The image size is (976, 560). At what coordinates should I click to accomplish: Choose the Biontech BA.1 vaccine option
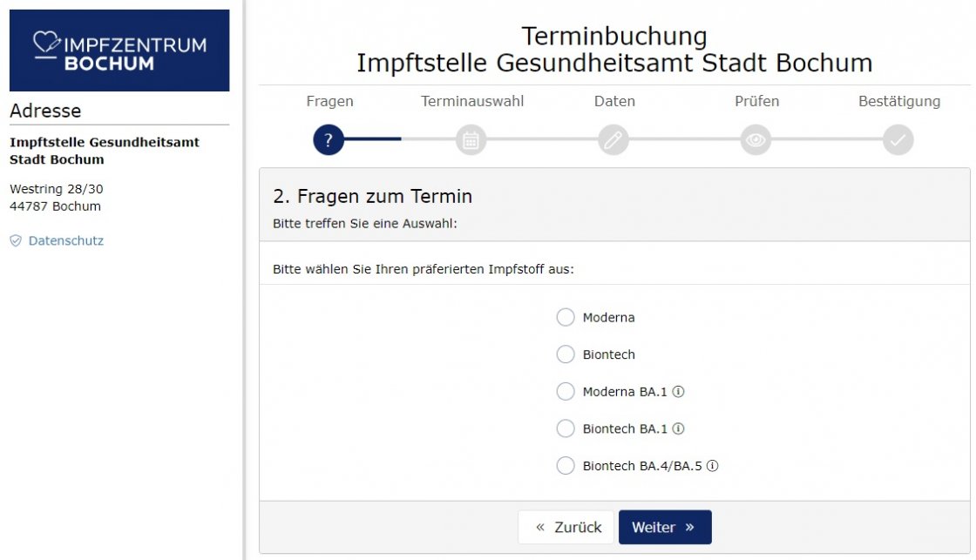(566, 428)
